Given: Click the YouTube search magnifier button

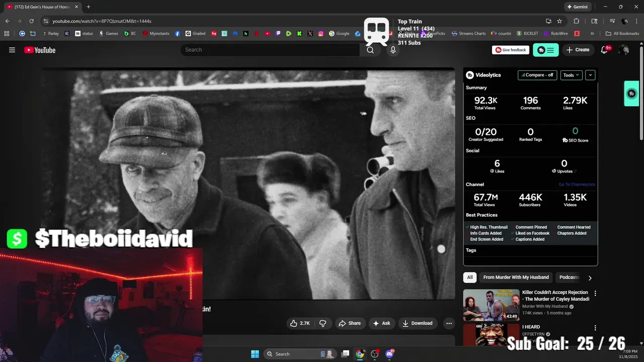Looking at the screenshot, I should 370,50.
